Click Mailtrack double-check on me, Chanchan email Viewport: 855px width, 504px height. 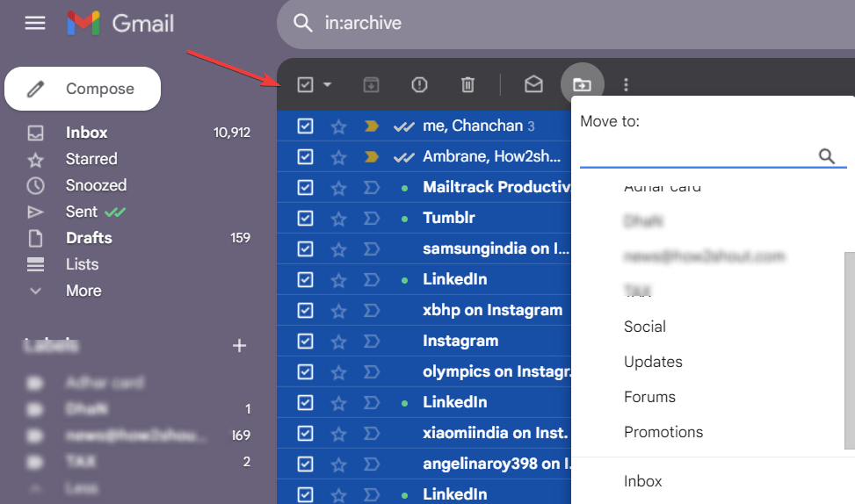tap(403, 126)
